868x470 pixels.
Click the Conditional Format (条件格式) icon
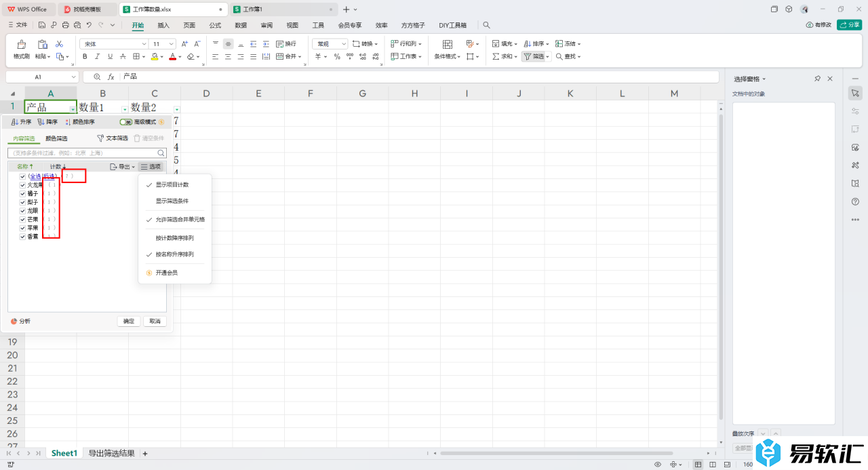(x=447, y=44)
